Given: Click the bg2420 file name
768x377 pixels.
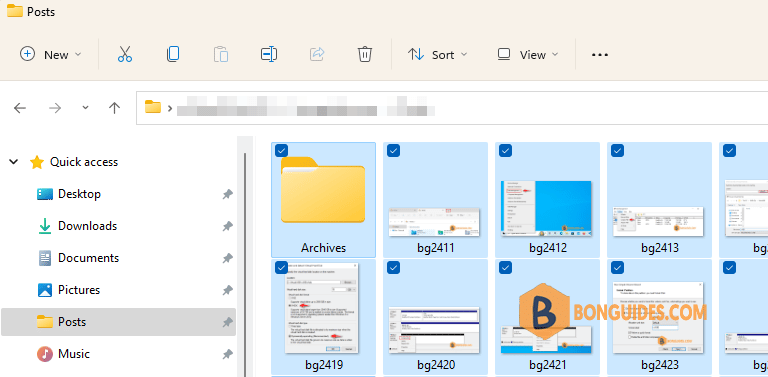Looking at the screenshot, I should click(x=436, y=365).
